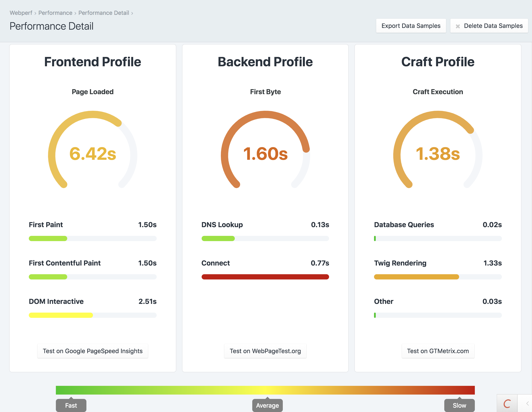This screenshot has height=412, width=532.
Task: Click the fast-to-slow color gradient bar
Action: point(265,390)
